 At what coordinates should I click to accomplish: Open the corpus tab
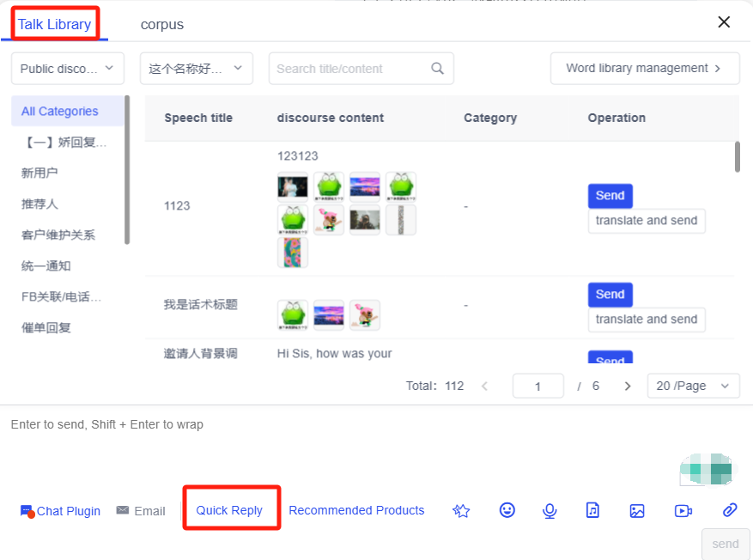(x=161, y=25)
